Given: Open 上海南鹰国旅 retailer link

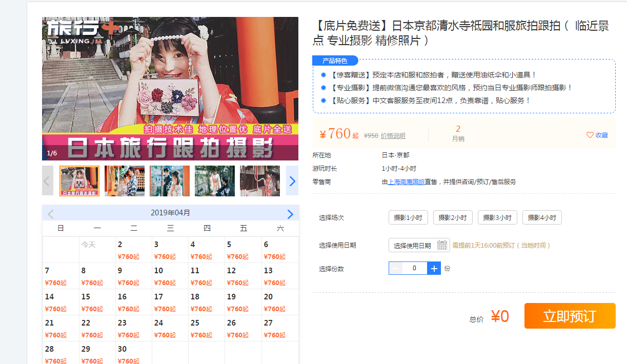Looking at the screenshot, I should point(406,182).
